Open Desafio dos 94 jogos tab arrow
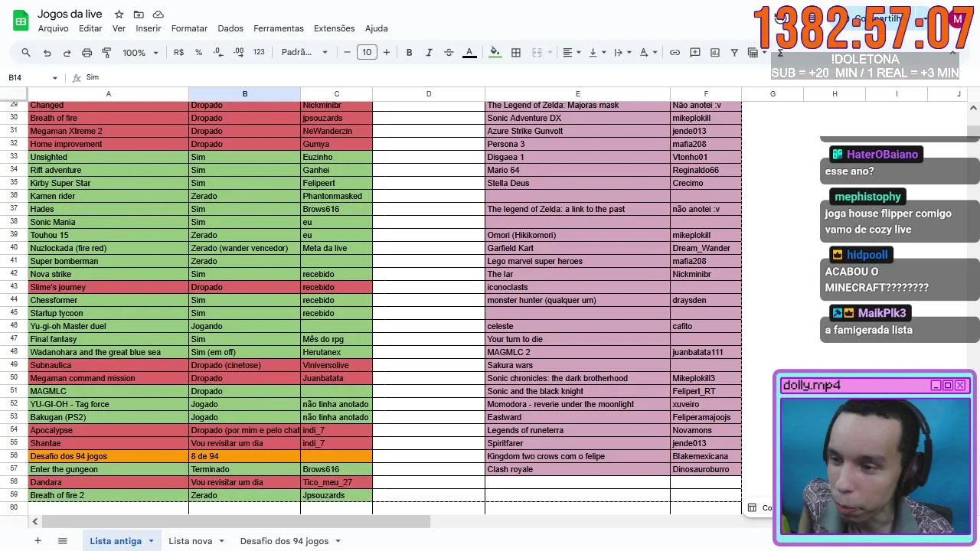This screenshot has height=551, width=980. [338, 541]
